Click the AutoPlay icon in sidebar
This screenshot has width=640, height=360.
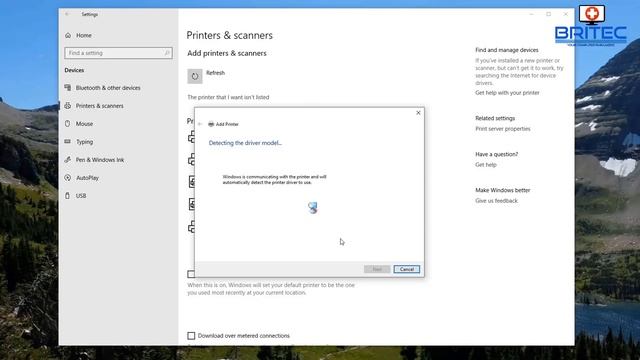(68, 178)
